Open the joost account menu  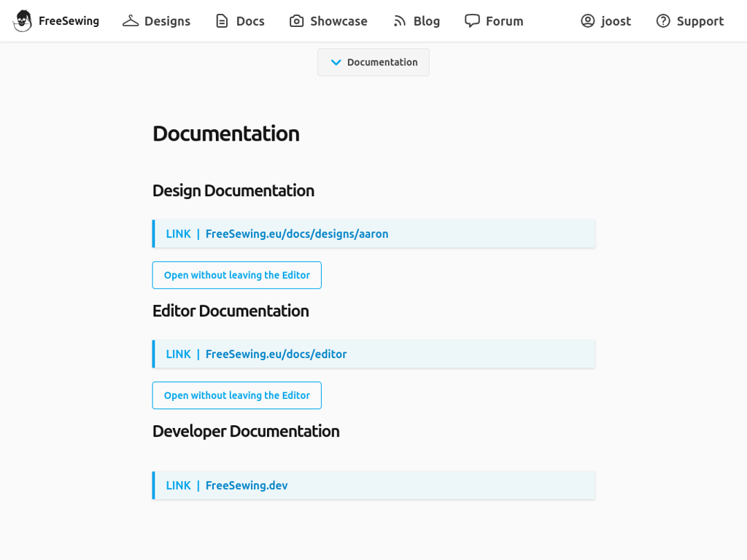pyautogui.click(x=616, y=21)
